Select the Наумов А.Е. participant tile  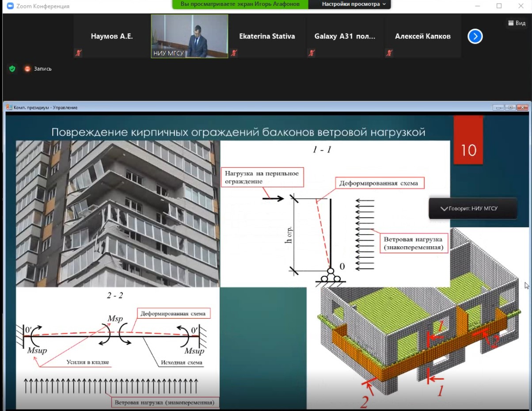(112, 36)
